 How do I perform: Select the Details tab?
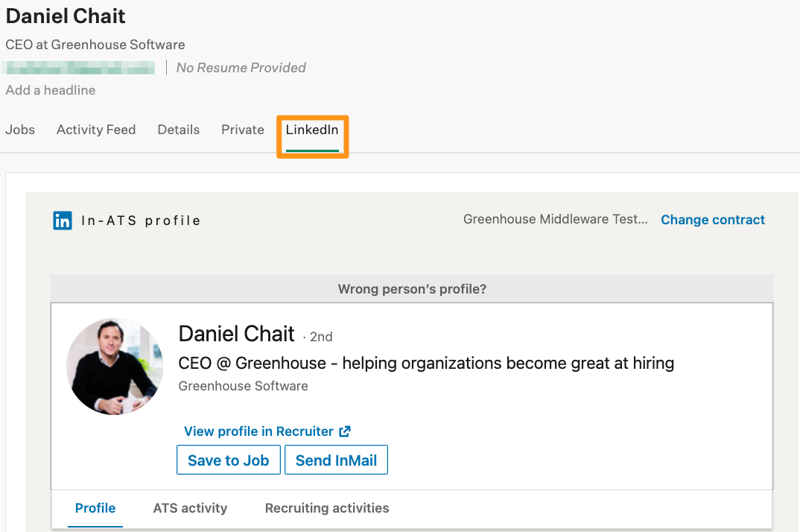[x=179, y=130]
